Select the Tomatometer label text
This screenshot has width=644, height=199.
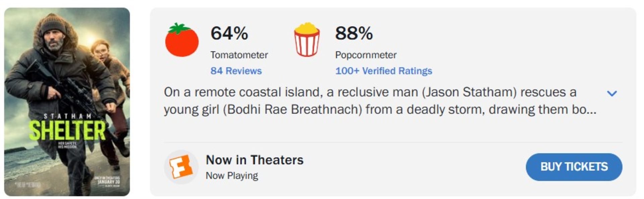tap(239, 55)
